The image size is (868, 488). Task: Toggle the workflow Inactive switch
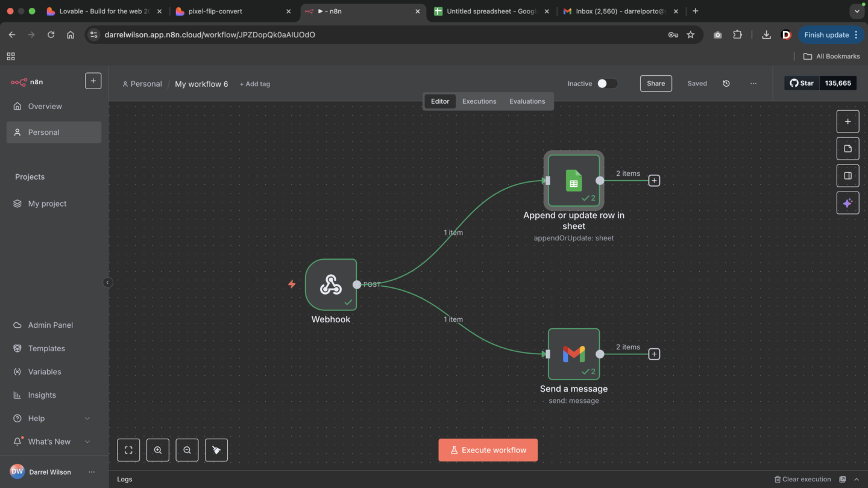pos(607,84)
